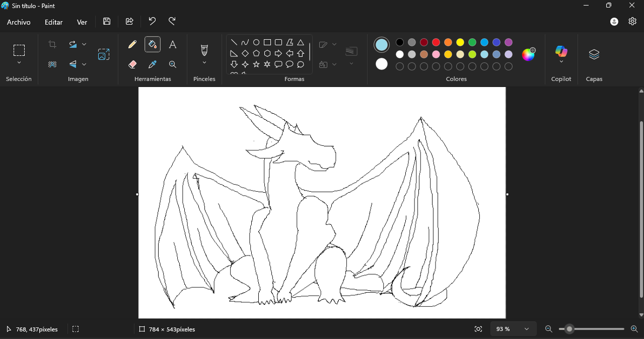Select the secondary color 2 circle
This screenshot has width=644, height=339.
click(x=382, y=64)
